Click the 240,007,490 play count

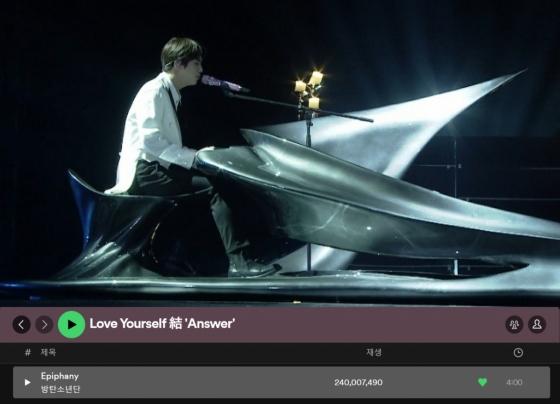tap(358, 383)
